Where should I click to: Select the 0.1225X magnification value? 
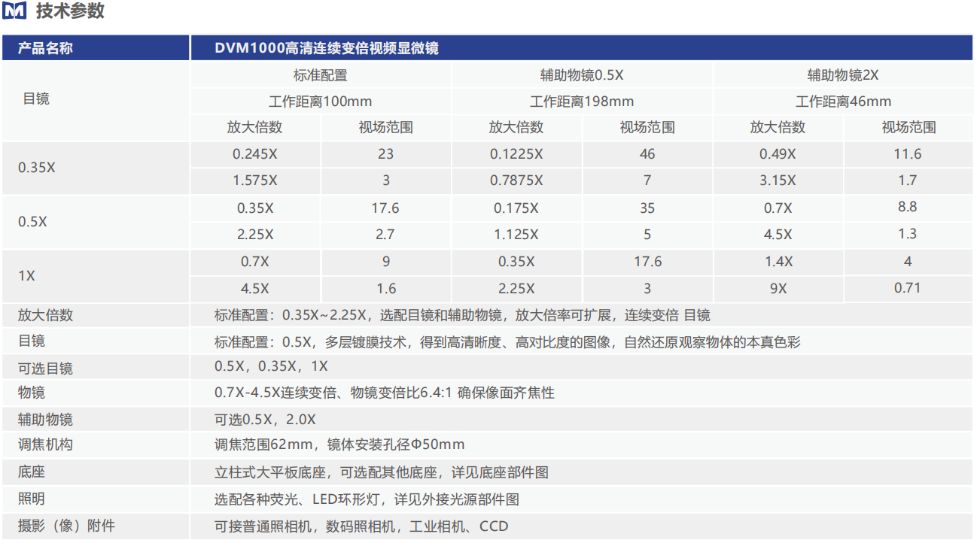(x=516, y=154)
